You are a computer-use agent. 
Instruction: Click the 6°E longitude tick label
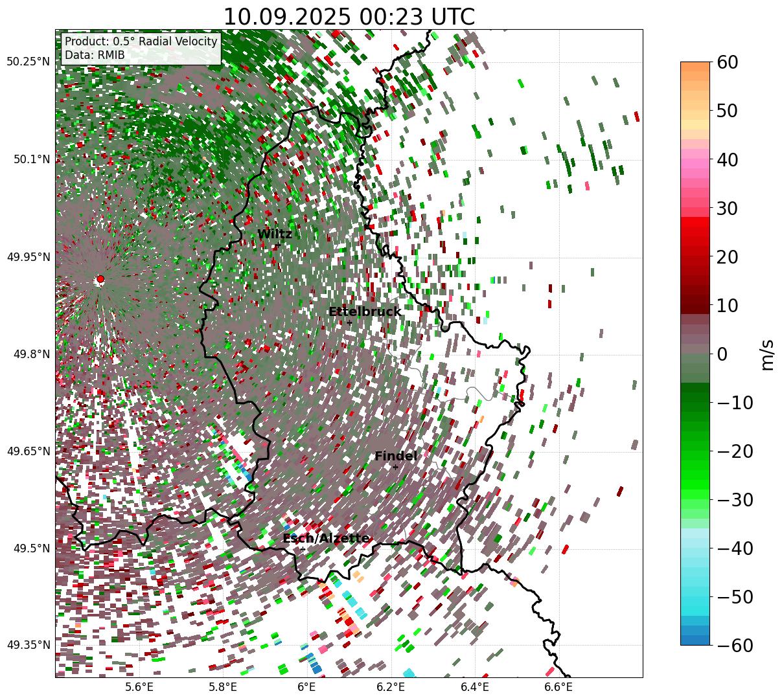(x=306, y=687)
